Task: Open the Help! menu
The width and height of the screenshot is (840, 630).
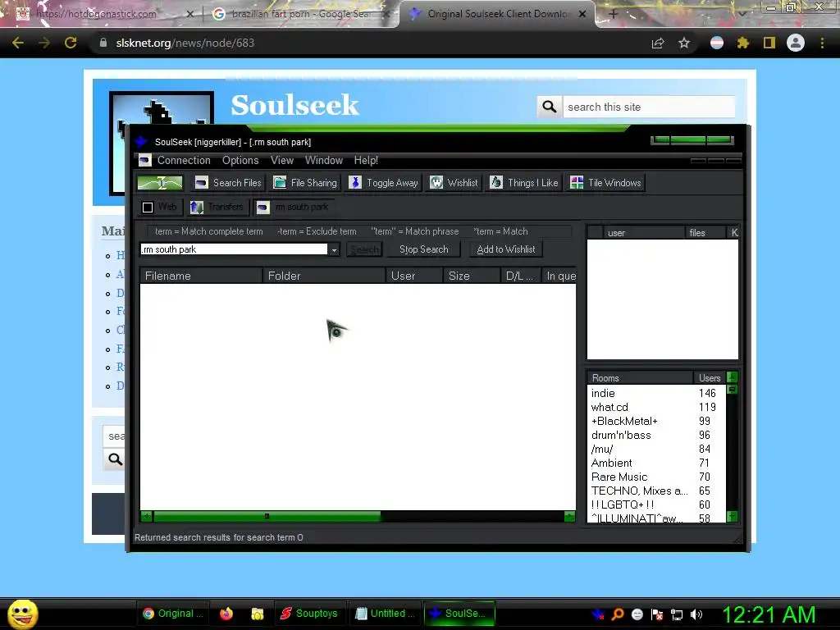Action: [x=366, y=160]
